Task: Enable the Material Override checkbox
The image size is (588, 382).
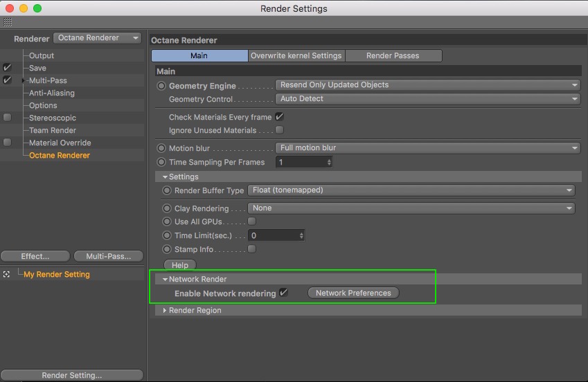Action: coord(7,143)
